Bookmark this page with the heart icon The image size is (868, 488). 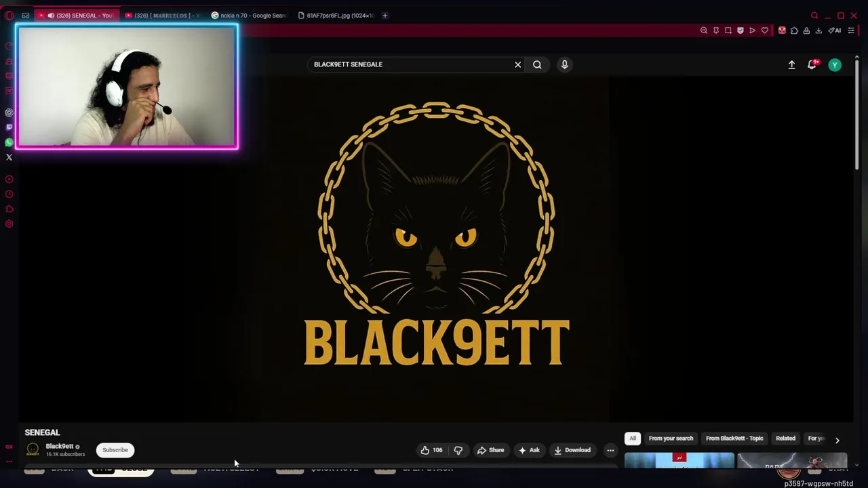[x=765, y=30]
